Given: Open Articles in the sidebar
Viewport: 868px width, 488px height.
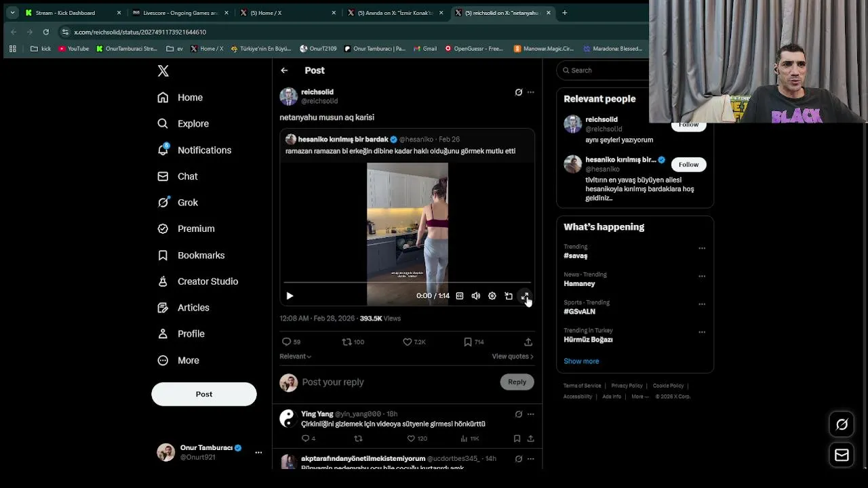Looking at the screenshot, I should (x=183, y=308).
